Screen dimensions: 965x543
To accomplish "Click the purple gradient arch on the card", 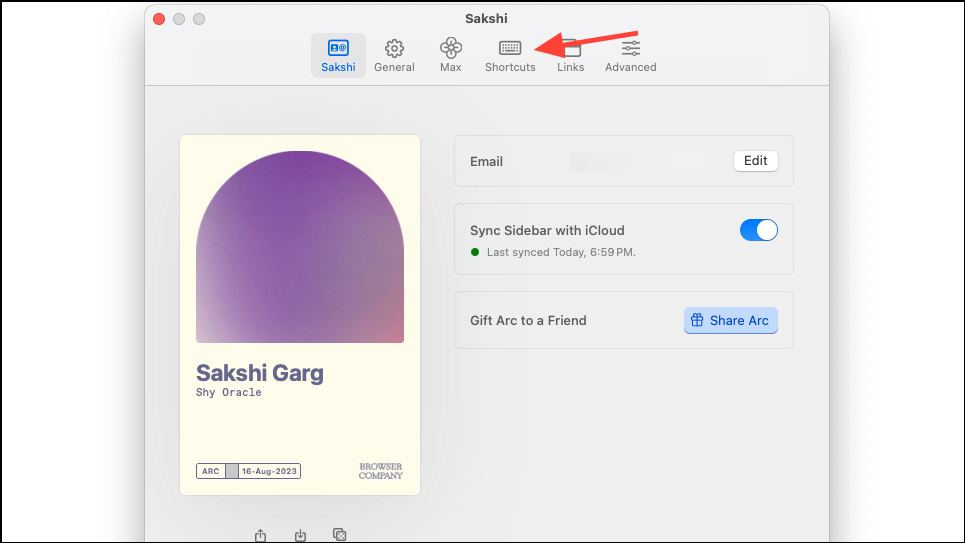I will tap(300, 247).
